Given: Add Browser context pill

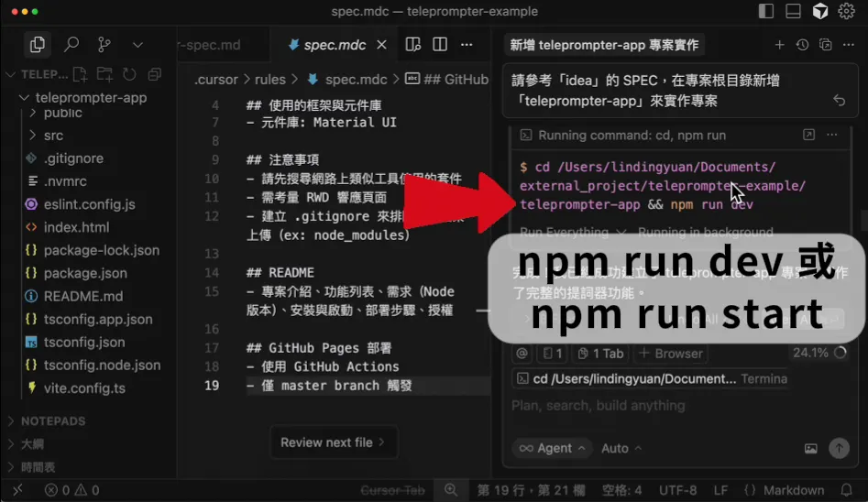Looking at the screenshot, I should (670, 353).
